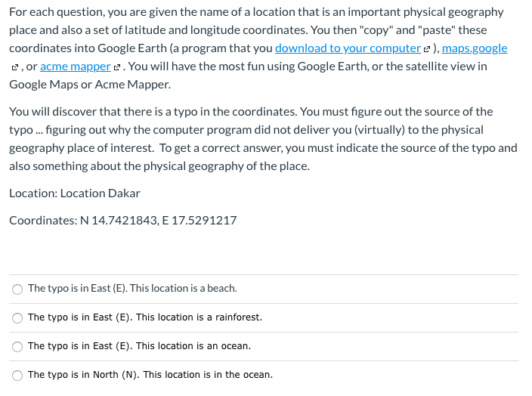Screen dimensions: 532x396
Task: Follow the maps.google link
Action: (475, 48)
